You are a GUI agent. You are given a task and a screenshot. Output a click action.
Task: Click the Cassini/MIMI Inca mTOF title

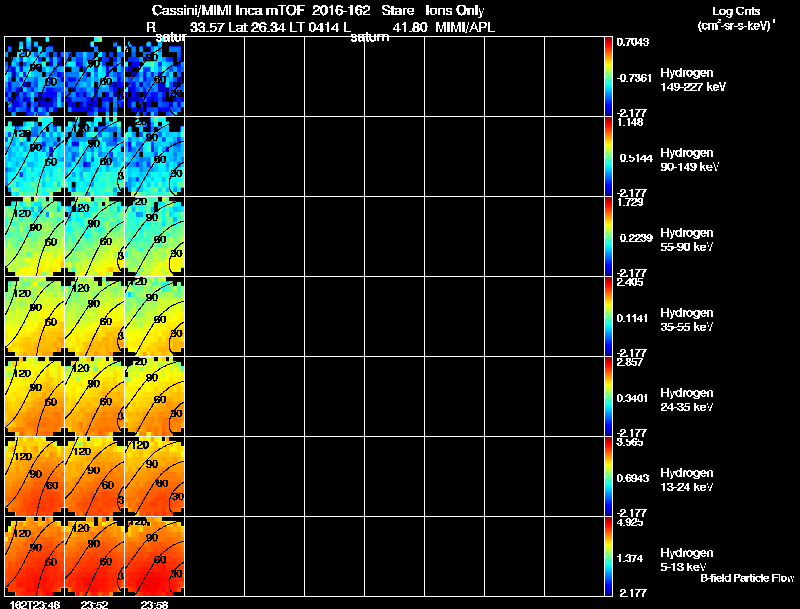click(x=228, y=10)
